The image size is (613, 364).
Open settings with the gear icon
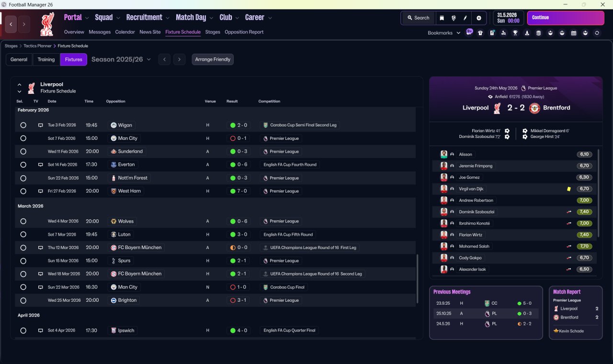[478, 18]
